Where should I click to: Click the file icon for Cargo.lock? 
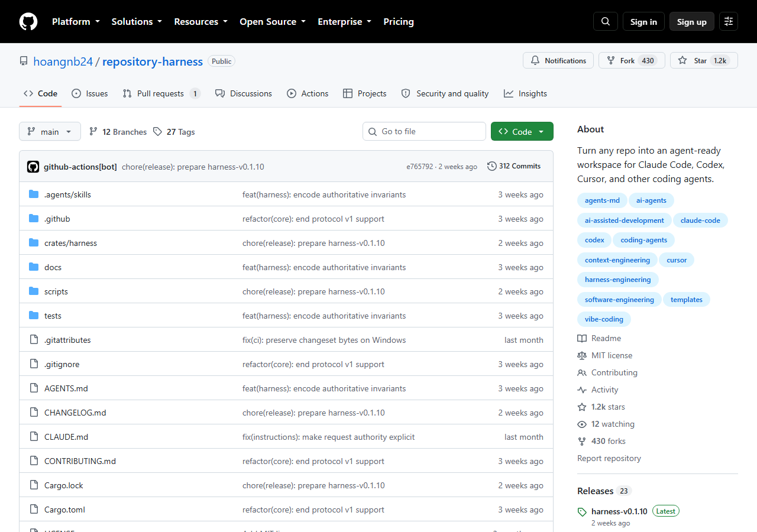tap(34, 485)
